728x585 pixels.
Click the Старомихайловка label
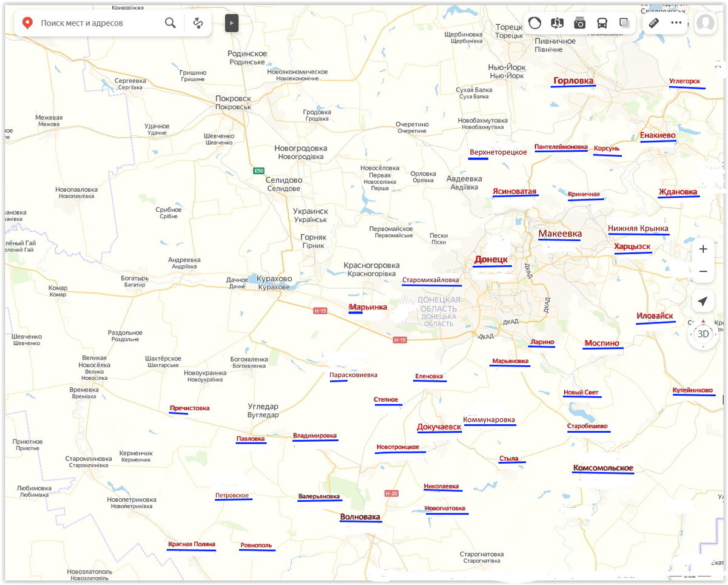431,280
